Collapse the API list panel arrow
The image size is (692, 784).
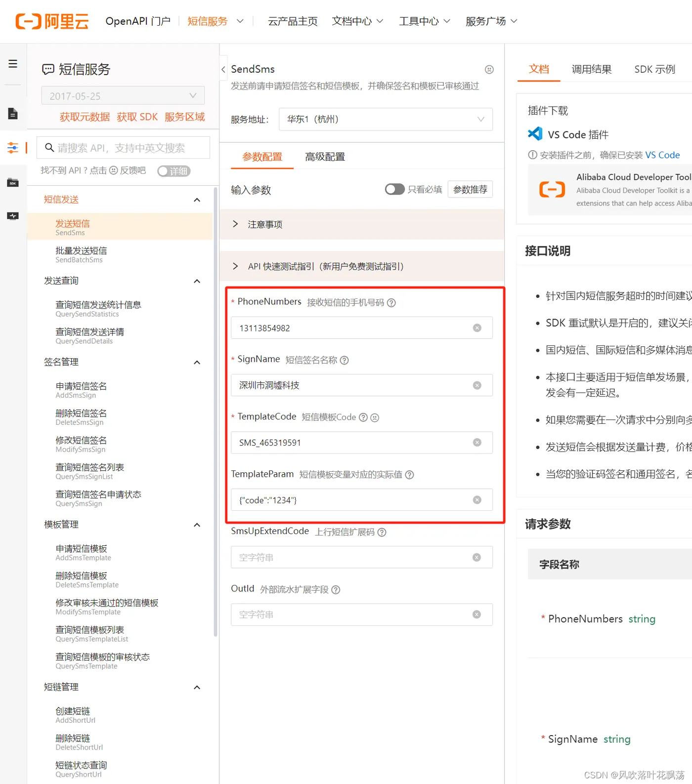[223, 70]
